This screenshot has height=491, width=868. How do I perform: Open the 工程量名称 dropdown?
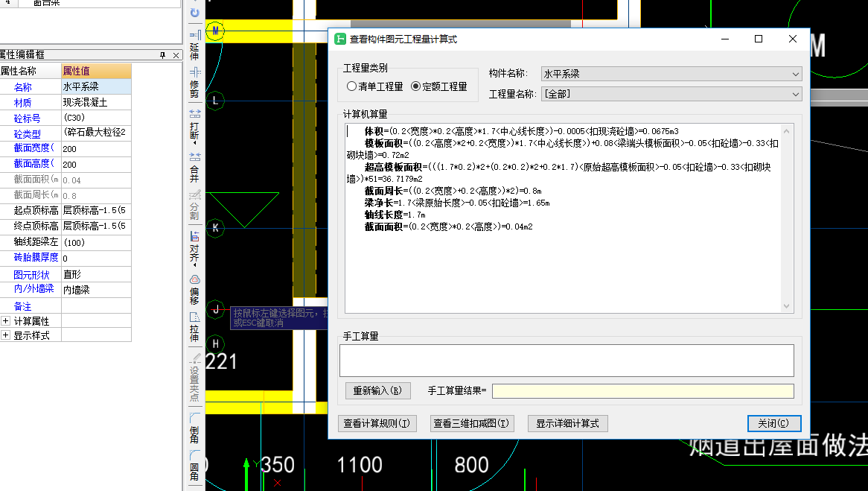[671, 94]
